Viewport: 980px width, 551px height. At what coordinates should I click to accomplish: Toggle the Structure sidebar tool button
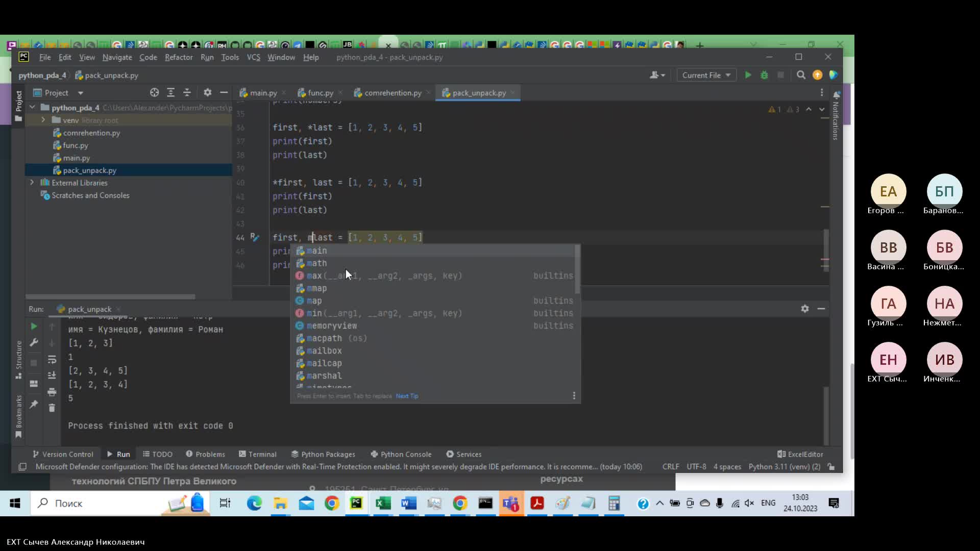[x=19, y=360]
